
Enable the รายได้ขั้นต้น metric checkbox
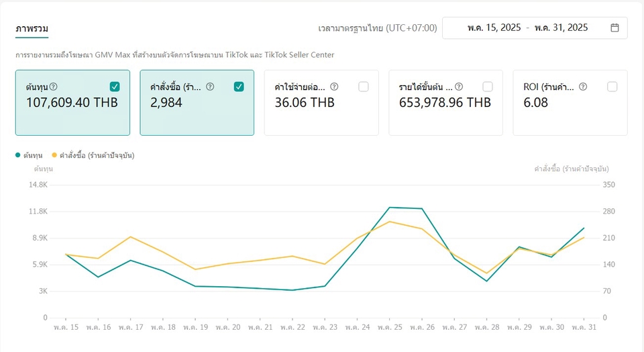tap(488, 87)
